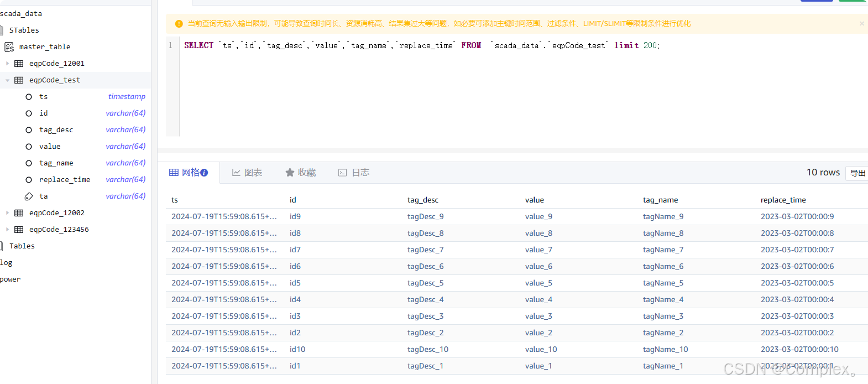
Task: Click cell tagDesc_8 in the results
Action: coord(425,233)
